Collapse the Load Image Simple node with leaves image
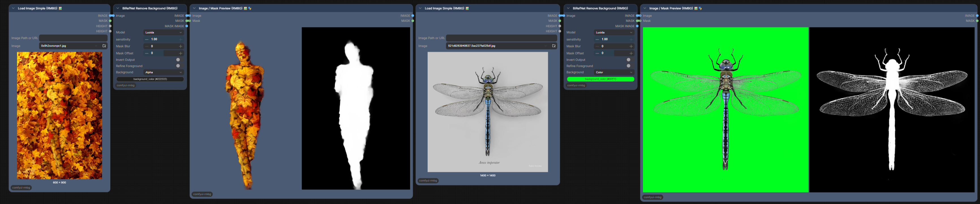This screenshot has height=204, width=980. (13, 8)
